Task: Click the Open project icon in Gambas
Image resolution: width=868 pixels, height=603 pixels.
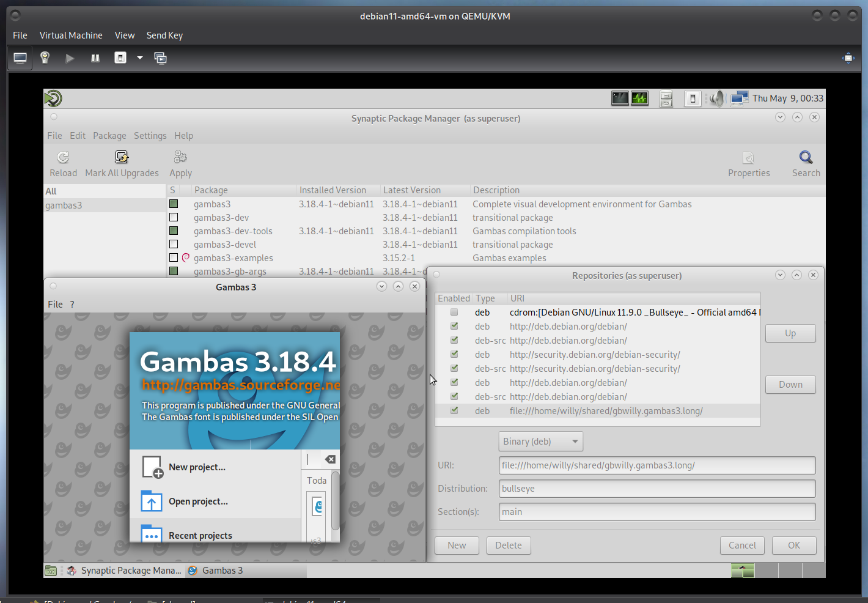Action: (152, 501)
